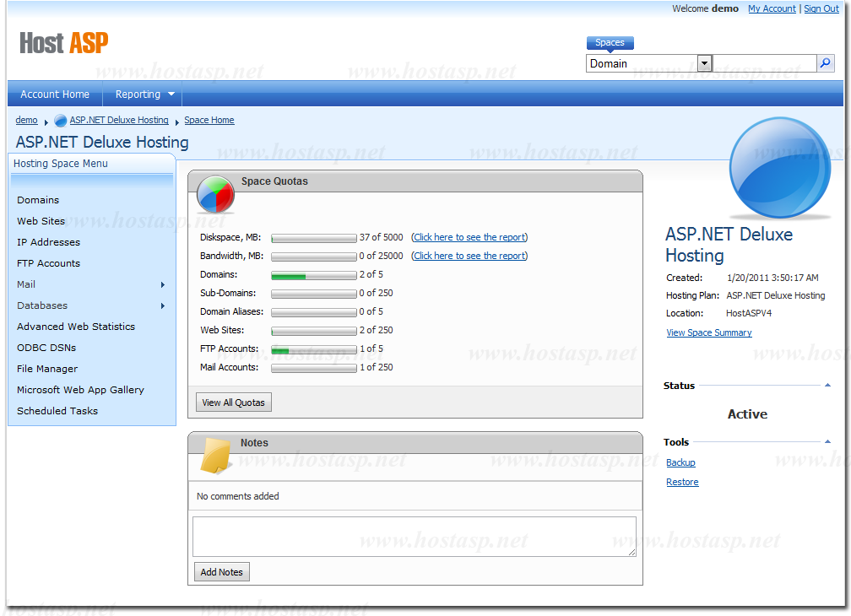Viewport: 851px width, 616px height.
Task: Click the large blue globe icon
Action: coord(780,166)
